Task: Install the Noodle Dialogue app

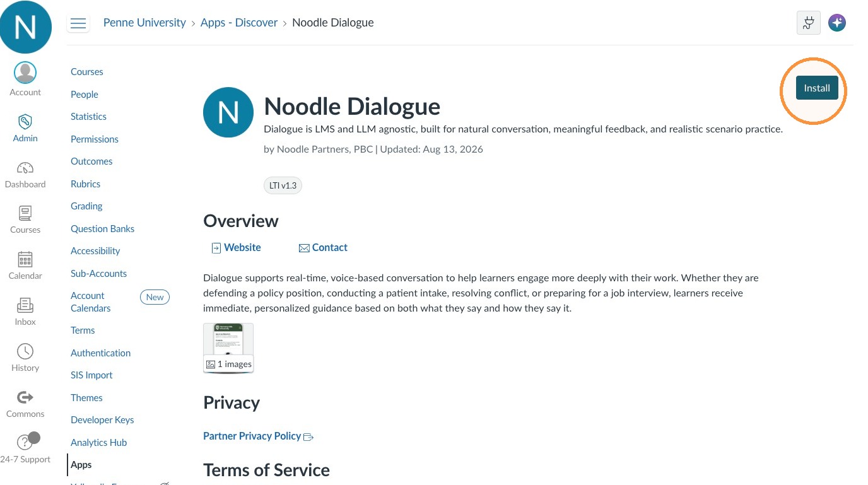Action: (817, 88)
